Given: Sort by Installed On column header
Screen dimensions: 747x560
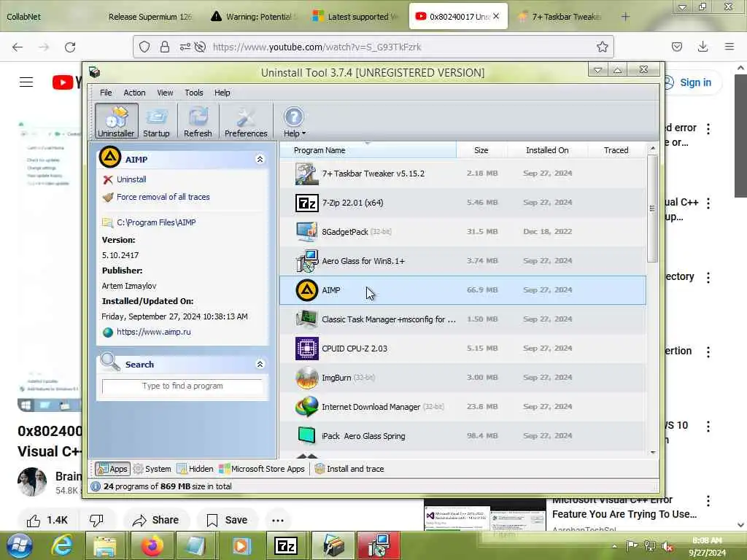Looking at the screenshot, I should (x=547, y=150).
